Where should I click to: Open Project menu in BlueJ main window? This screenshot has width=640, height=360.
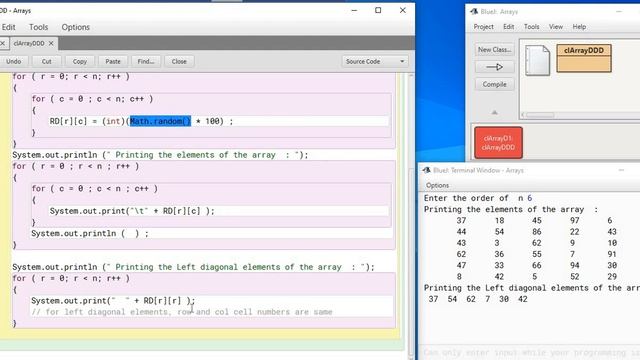pos(484,27)
